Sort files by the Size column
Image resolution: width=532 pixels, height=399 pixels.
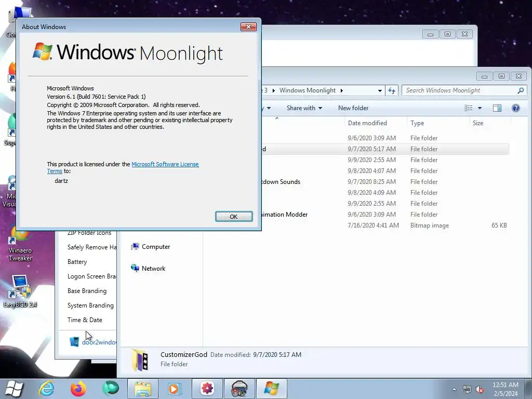click(490, 123)
